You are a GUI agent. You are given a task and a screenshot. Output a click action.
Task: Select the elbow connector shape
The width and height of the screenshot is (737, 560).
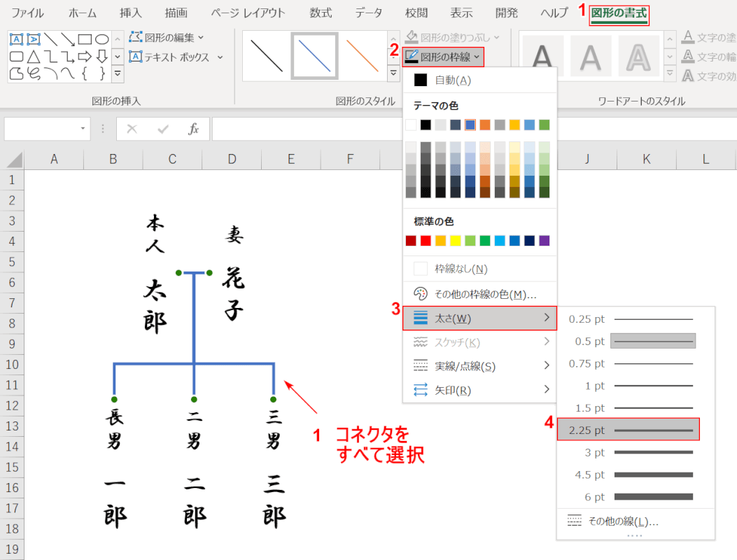pyautogui.click(x=51, y=56)
